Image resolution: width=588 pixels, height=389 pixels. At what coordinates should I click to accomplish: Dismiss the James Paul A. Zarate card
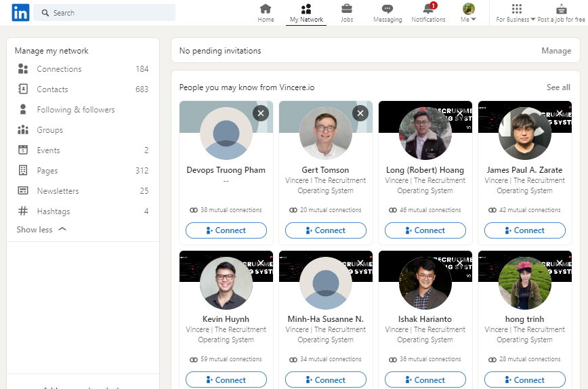[x=559, y=113]
